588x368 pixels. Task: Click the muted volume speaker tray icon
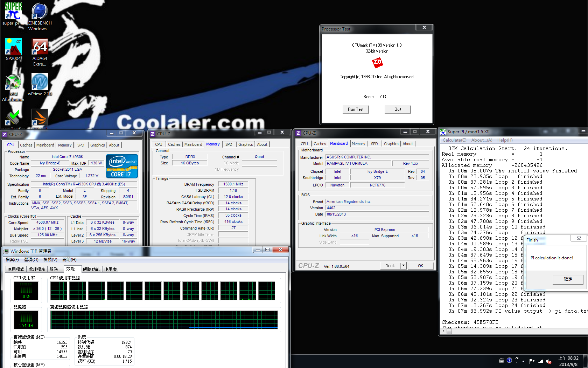(x=549, y=361)
